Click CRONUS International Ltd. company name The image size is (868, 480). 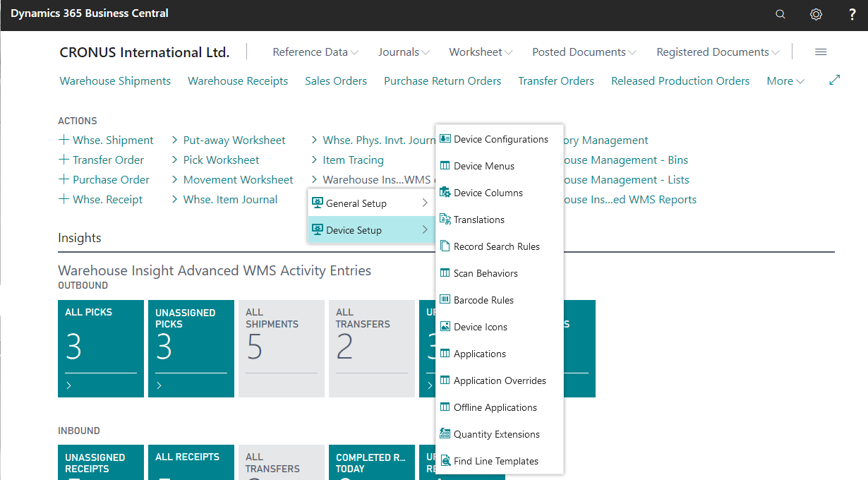tap(144, 52)
